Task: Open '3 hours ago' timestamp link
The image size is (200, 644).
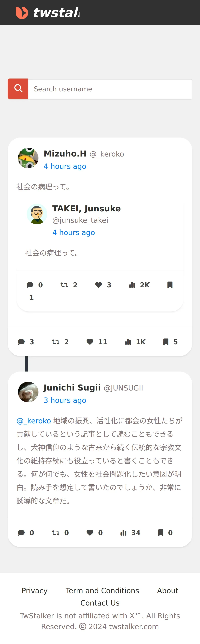Action: click(65, 400)
